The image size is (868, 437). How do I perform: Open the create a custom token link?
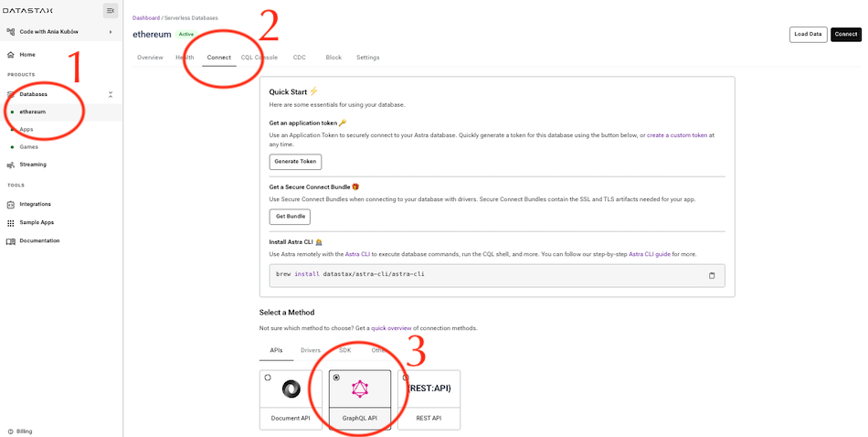coord(677,135)
